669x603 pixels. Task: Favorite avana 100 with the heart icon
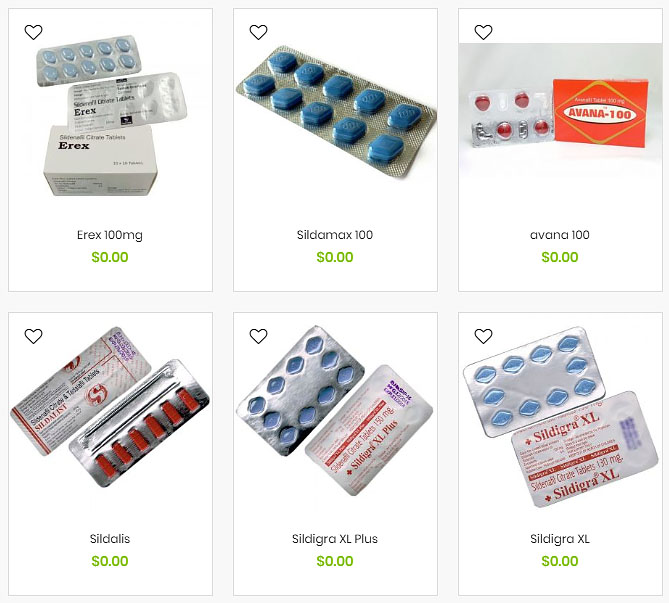point(483,32)
